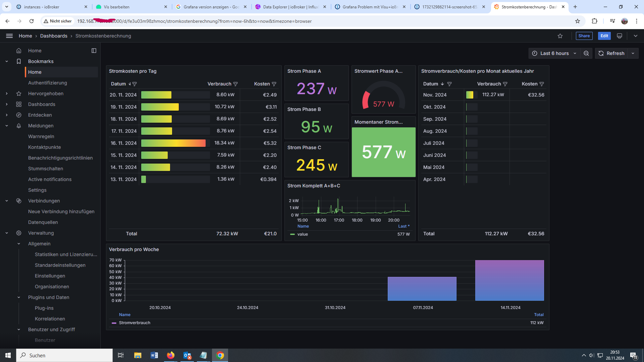This screenshot has width=644, height=362.
Task: Click the TV kiosk mode icon
Action: pyautogui.click(x=620, y=36)
